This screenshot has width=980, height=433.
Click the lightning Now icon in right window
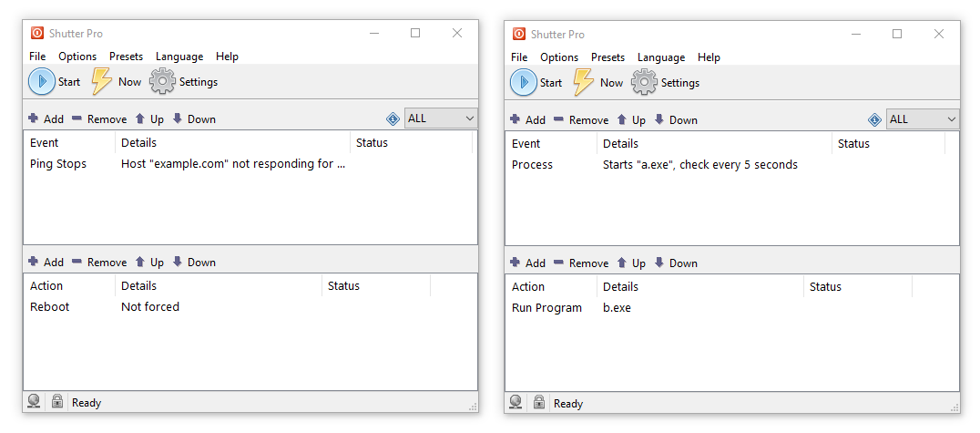(583, 82)
